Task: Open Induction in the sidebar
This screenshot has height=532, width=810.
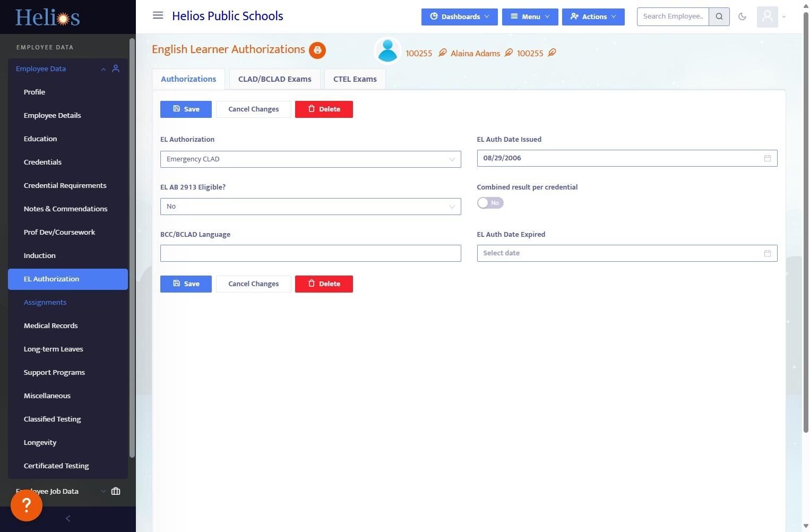Action: pyautogui.click(x=68, y=255)
